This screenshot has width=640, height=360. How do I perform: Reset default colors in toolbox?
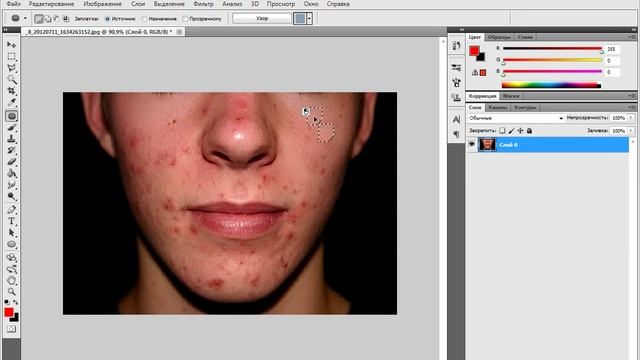click(x=7, y=302)
